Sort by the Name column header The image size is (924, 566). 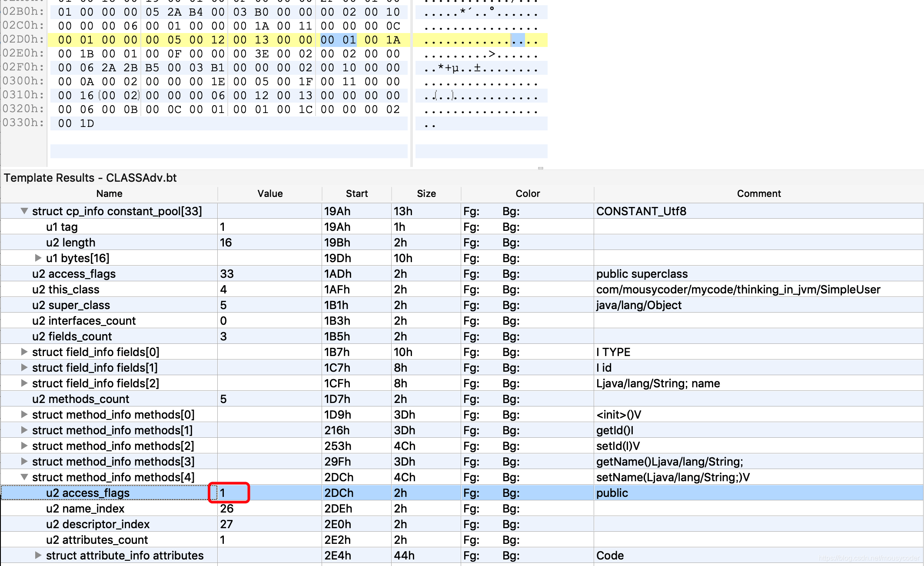109,194
